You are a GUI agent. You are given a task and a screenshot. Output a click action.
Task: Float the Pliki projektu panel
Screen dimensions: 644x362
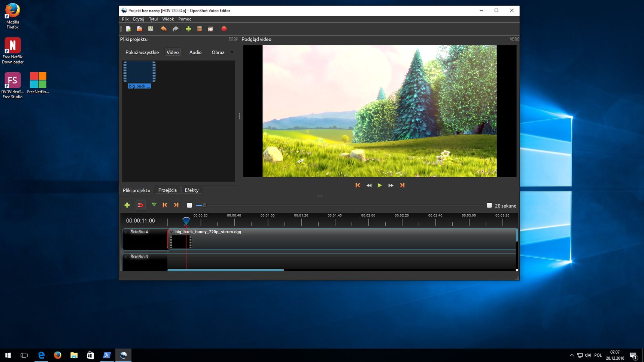[x=231, y=39]
